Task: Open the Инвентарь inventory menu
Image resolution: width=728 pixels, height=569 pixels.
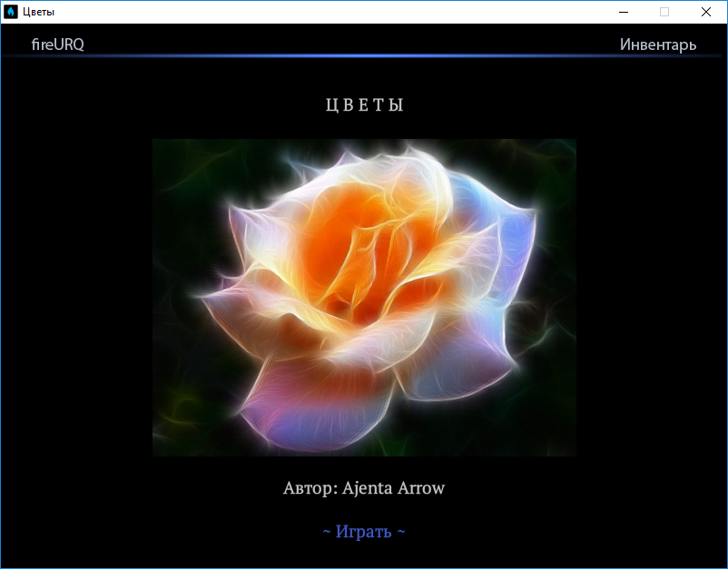Action: (x=657, y=44)
